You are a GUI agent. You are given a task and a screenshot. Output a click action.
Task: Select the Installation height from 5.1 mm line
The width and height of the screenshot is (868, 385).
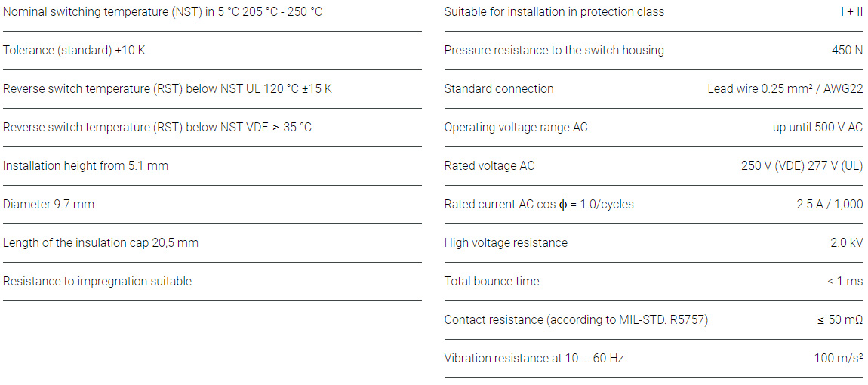pyautogui.click(x=85, y=166)
